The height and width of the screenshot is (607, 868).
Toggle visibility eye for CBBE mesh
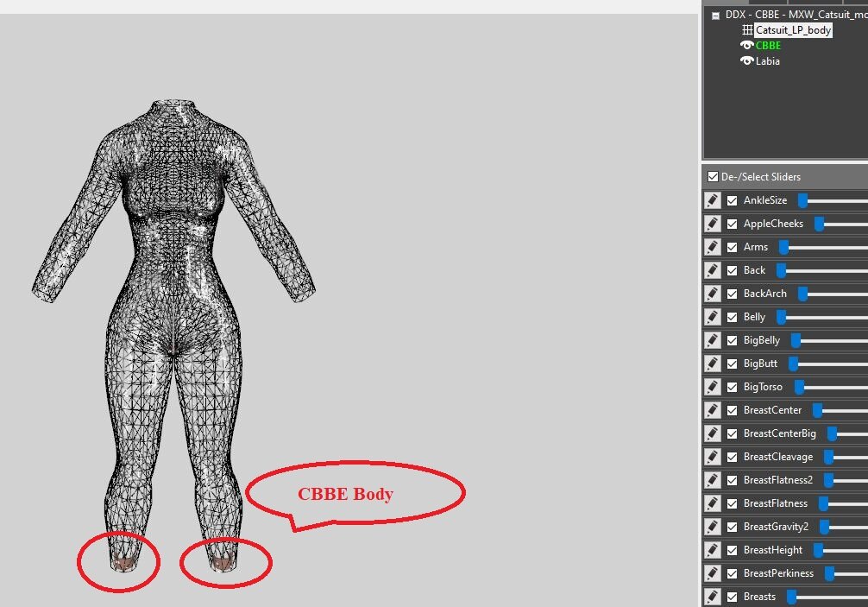click(746, 46)
